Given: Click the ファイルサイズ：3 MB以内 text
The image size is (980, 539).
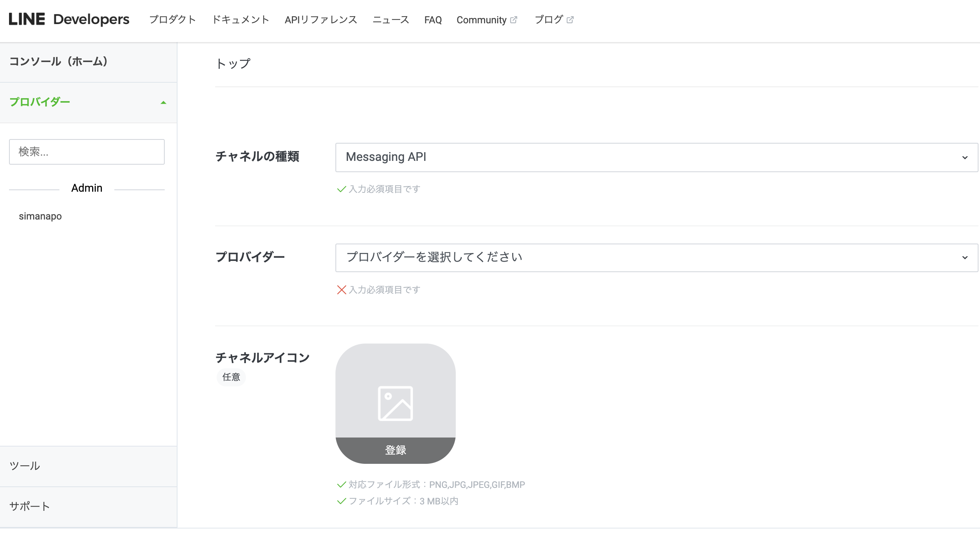Looking at the screenshot, I should click(x=403, y=501).
